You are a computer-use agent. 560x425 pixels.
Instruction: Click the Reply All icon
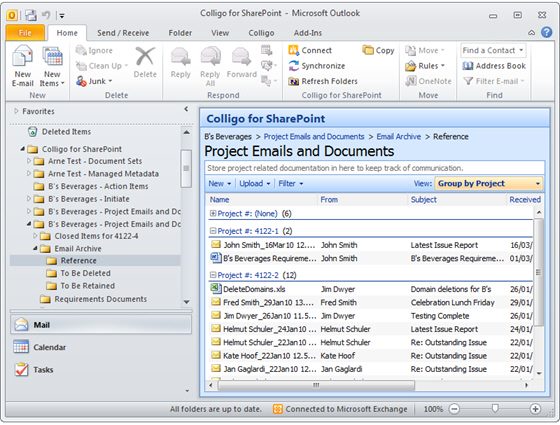(210, 57)
